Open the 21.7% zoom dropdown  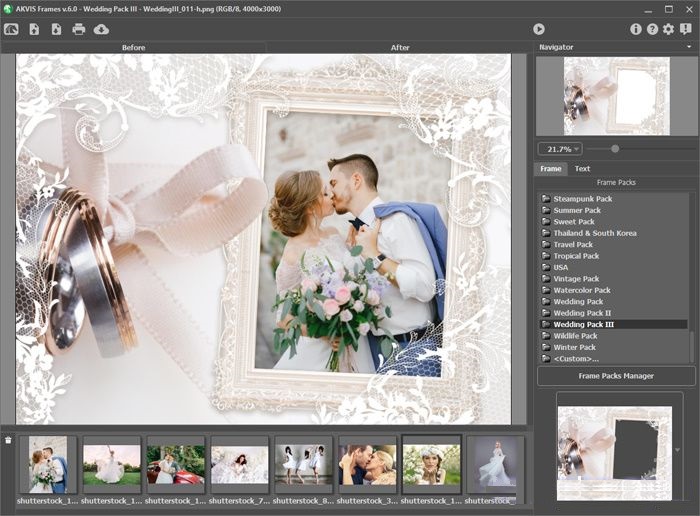point(560,149)
